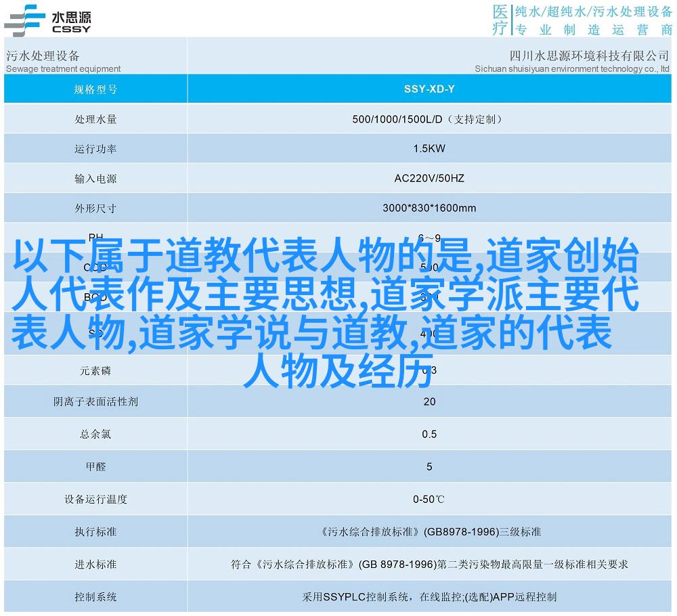677x616 pixels.
Task: Select the value 20 for 阴离子表面活性剂
Action: pos(429,401)
